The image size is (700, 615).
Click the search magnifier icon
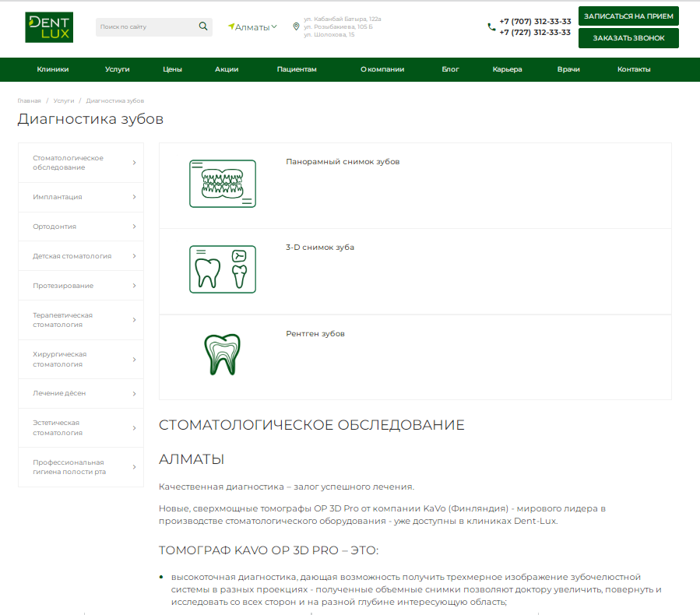(x=203, y=26)
